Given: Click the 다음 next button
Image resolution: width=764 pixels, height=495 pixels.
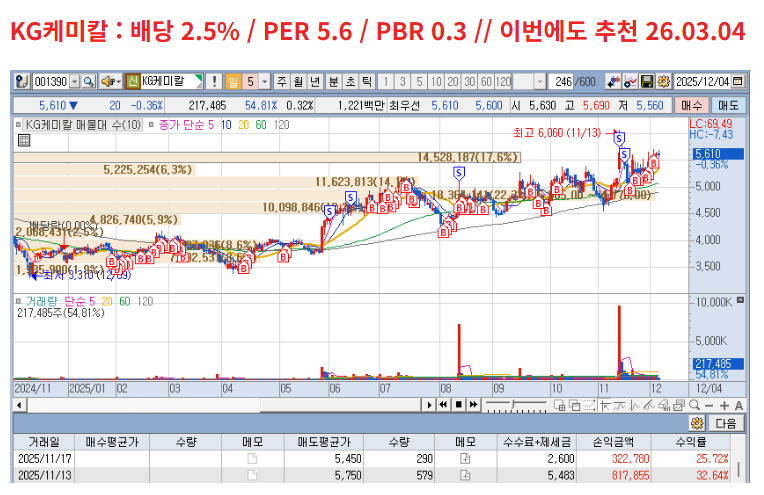Looking at the screenshot, I should 726,423.
